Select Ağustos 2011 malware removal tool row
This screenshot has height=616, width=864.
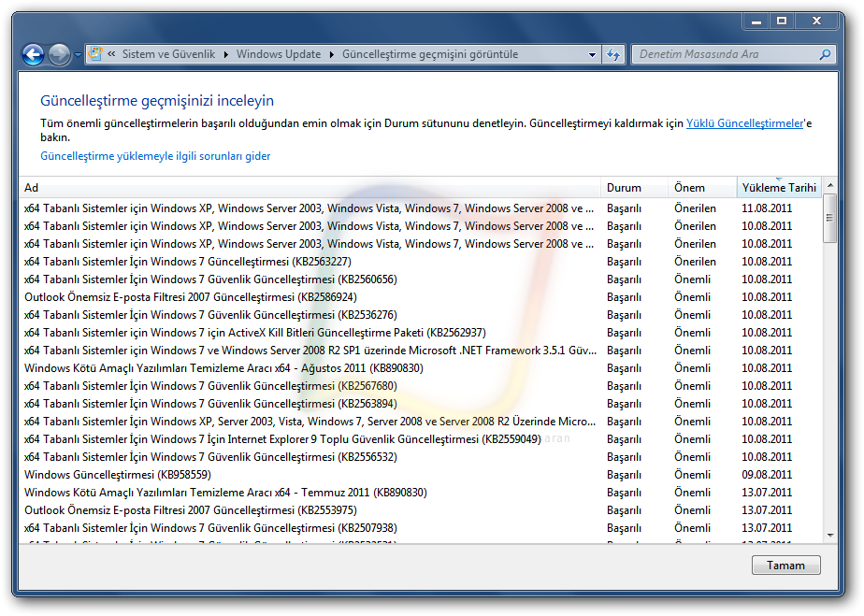coord(421,368)
